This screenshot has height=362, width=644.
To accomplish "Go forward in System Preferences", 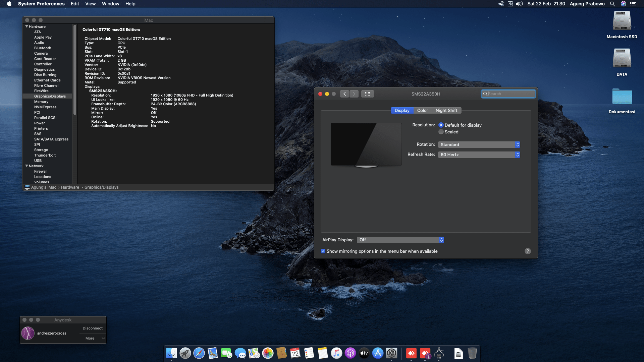I will pyautogui.click(x=354, y=94).
